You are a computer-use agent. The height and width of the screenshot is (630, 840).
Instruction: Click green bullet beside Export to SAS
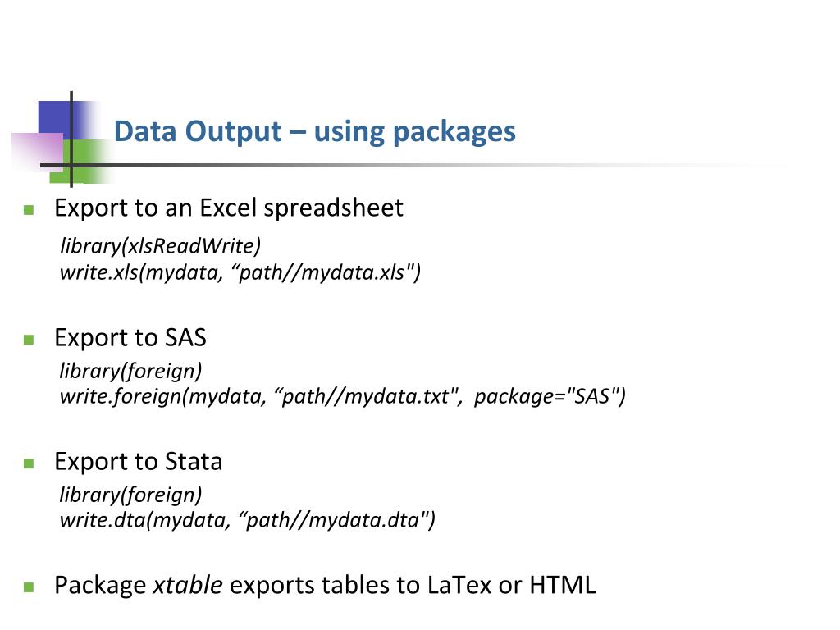[29, 339]
